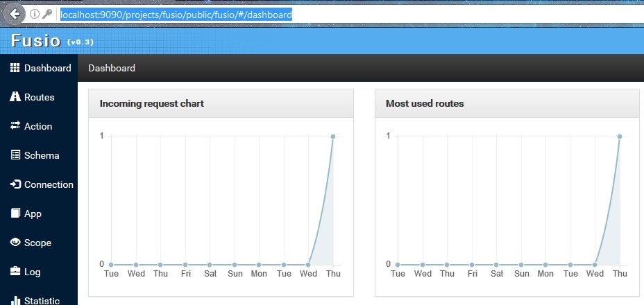Open Routes in the sidebar
Image resolution: width=644 pixels, height=305 pixels.
pos(39,97)
